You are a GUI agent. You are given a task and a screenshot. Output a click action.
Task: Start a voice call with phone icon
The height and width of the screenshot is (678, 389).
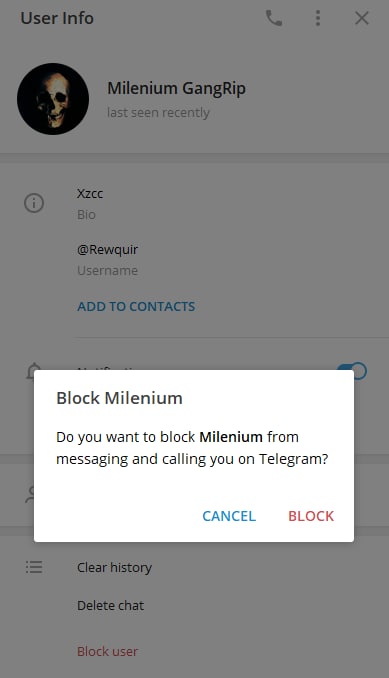tap(274, 18)
